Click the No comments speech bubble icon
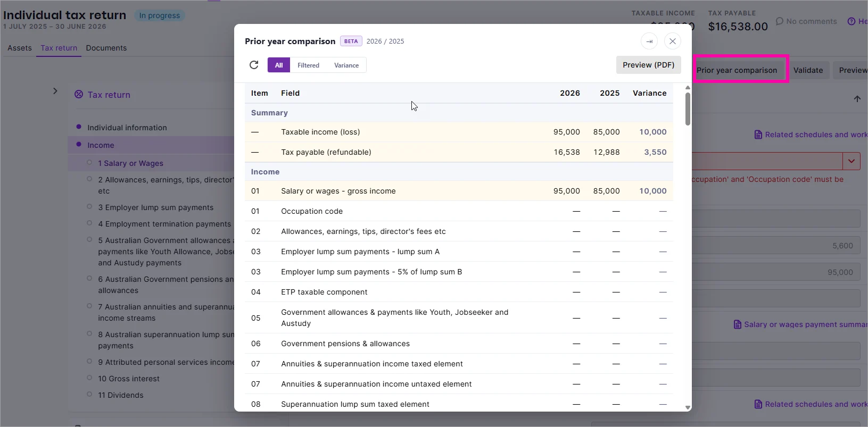 pyautogui.click(x=780, y=21)
